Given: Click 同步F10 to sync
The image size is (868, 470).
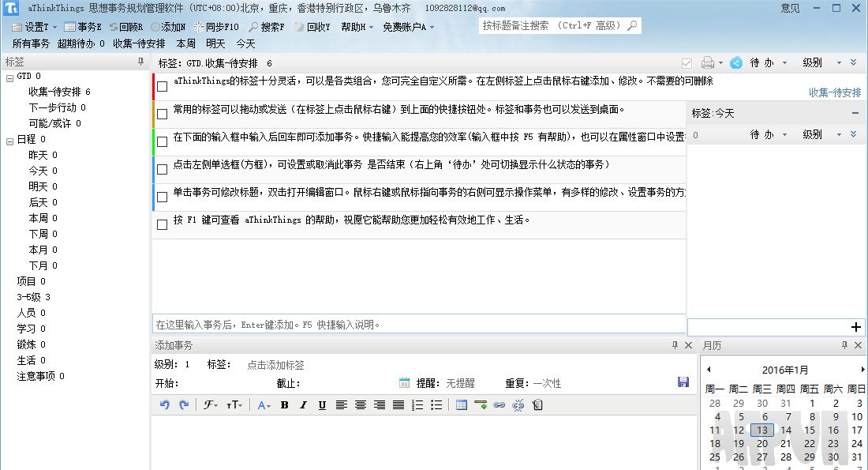Looking at the screenshot, I should pyautogui.click(x=216, y=27).
